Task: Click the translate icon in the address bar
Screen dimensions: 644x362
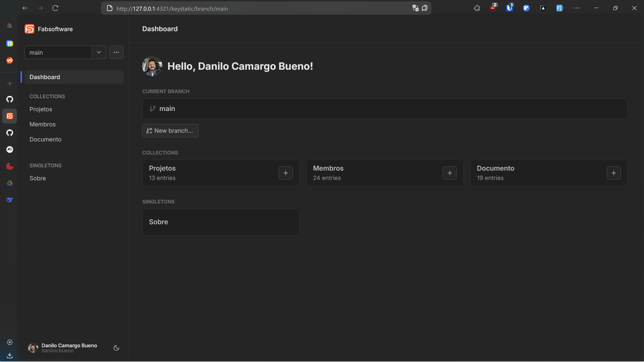Action: (415, 8)
